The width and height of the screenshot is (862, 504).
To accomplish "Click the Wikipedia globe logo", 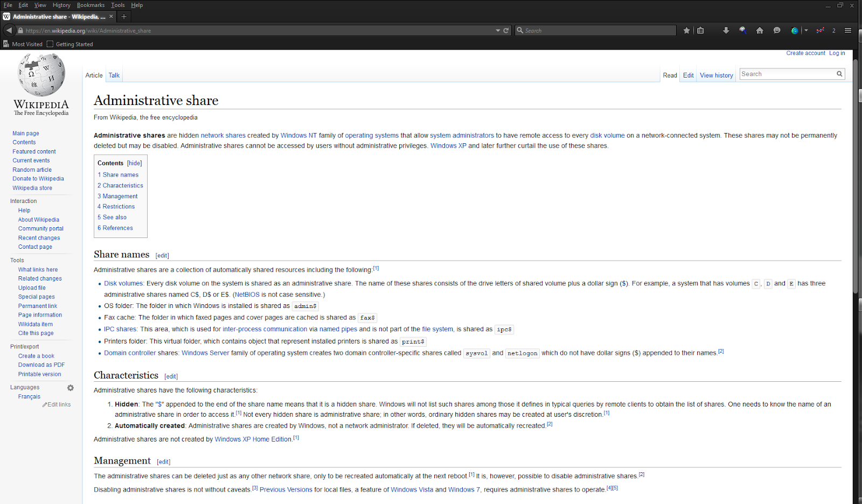I will [x=41, y=75].
